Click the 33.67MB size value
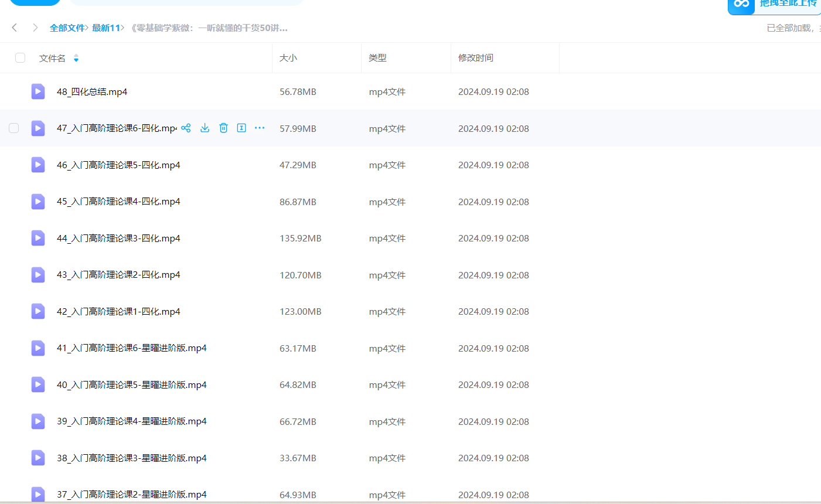821x504 pixels. [x=298, y=458]
